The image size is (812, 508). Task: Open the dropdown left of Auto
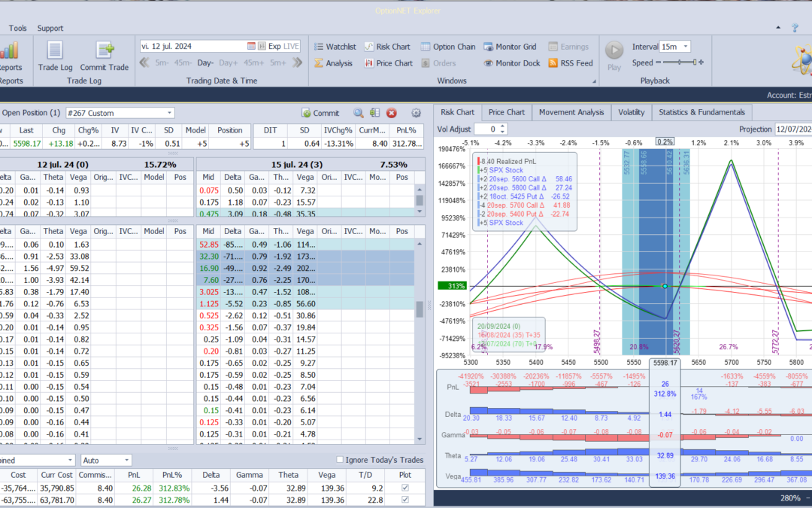point(70,461)
